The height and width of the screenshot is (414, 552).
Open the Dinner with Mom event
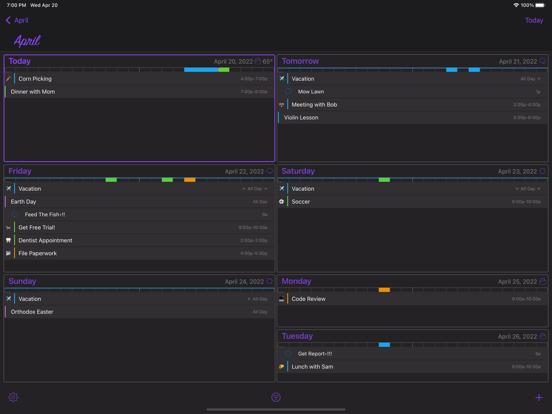pyautogui.click(x=139, y=92)
